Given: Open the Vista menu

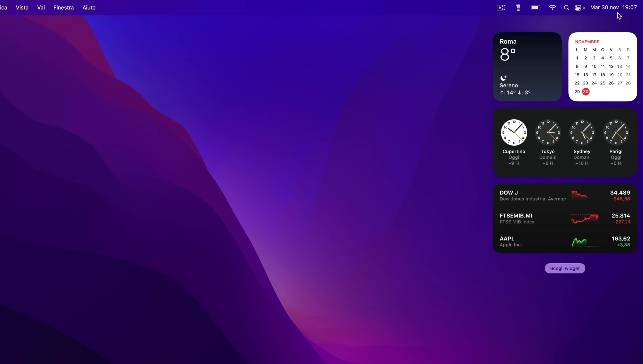Looking at the screenshot, I should (22, 8).
